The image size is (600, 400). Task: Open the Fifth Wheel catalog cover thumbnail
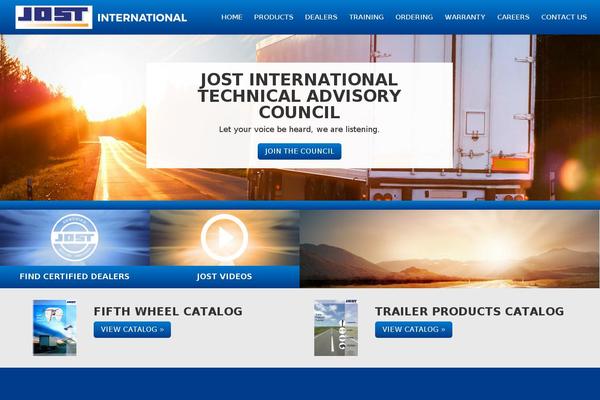tap(55, 328)
